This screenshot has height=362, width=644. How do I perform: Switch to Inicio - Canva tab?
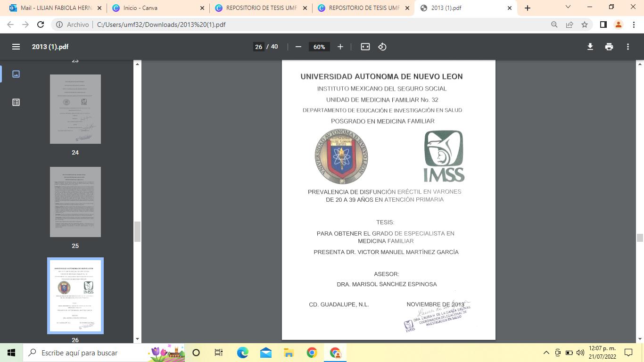(158, 8)
